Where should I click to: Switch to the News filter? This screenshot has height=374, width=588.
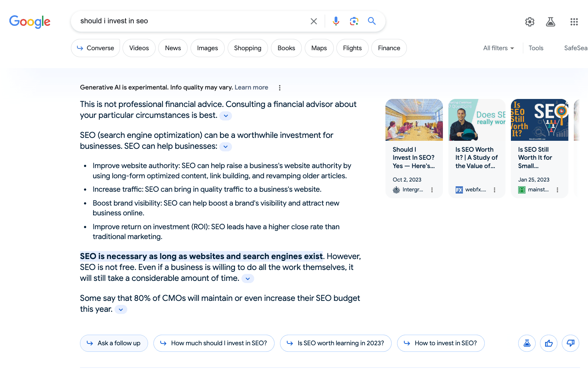click(173, 48)
